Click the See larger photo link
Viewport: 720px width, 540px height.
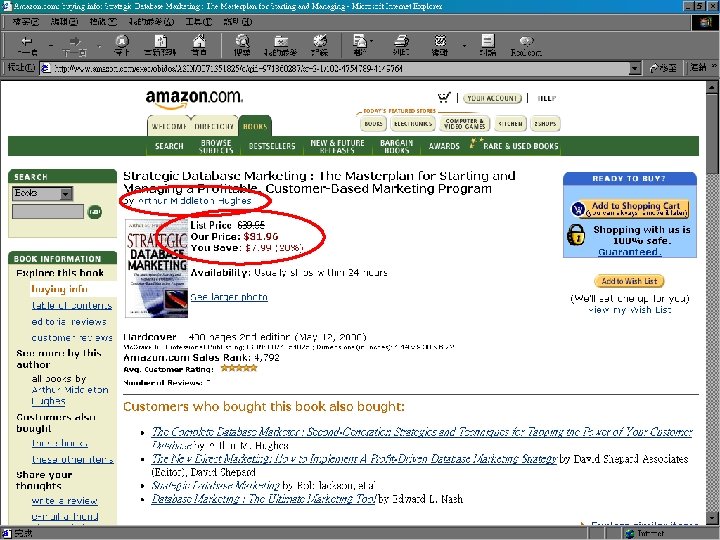229,297
